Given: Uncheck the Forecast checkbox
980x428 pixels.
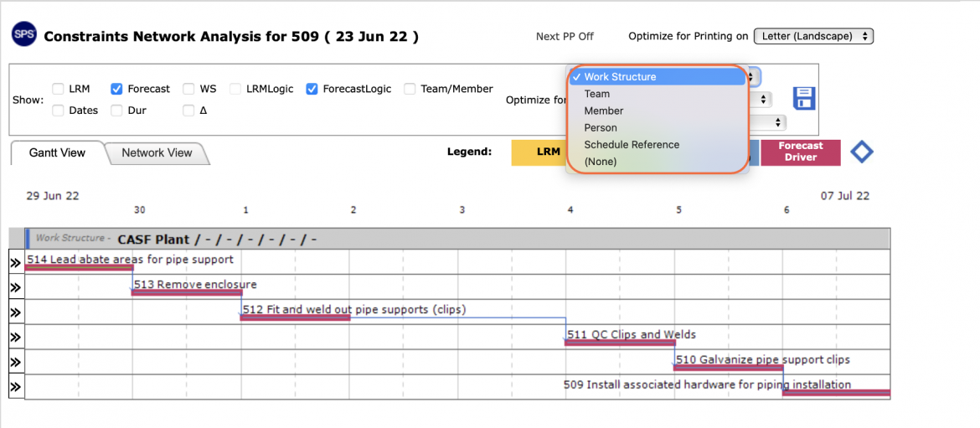Looking at the screenshot, I should 116,89.
